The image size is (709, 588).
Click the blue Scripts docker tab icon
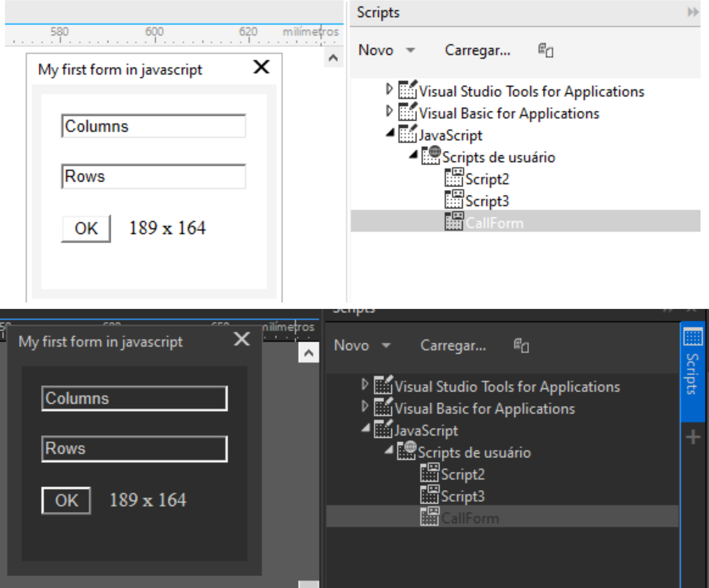(x=693, y=337)
